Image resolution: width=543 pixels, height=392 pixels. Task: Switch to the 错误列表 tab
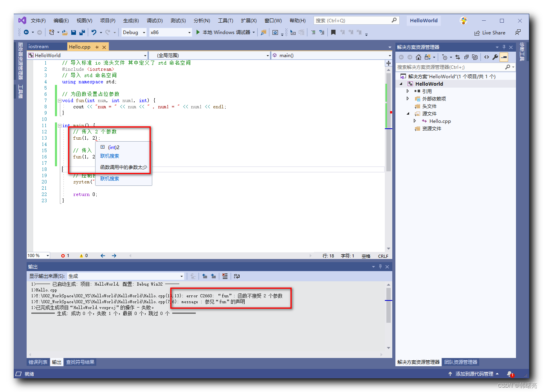click(x=38, y=362)
